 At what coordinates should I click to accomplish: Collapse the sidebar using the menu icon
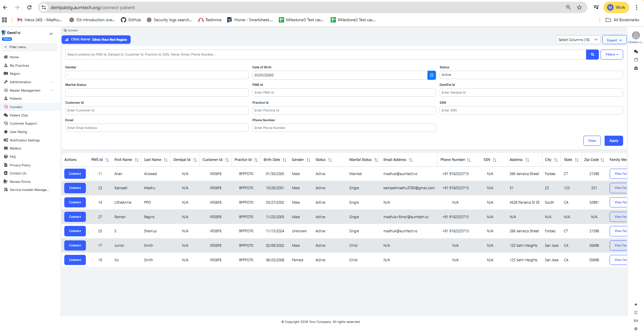click(52, 34)
